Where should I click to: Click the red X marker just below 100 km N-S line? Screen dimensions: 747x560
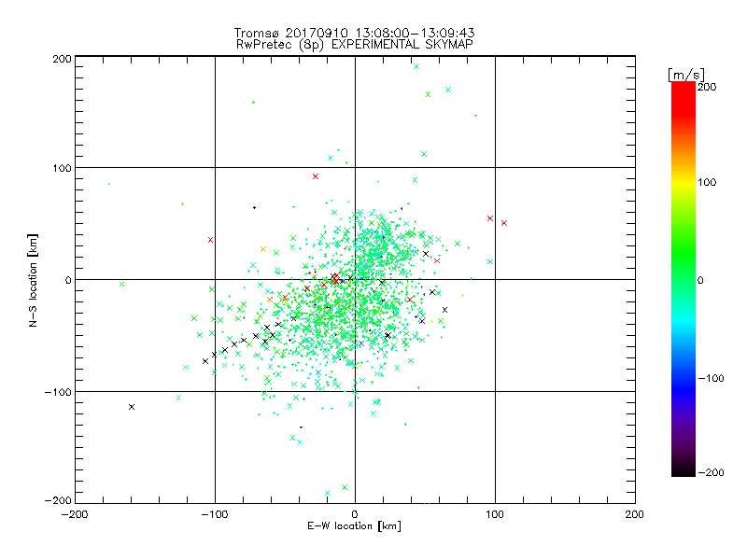(316, 176)
